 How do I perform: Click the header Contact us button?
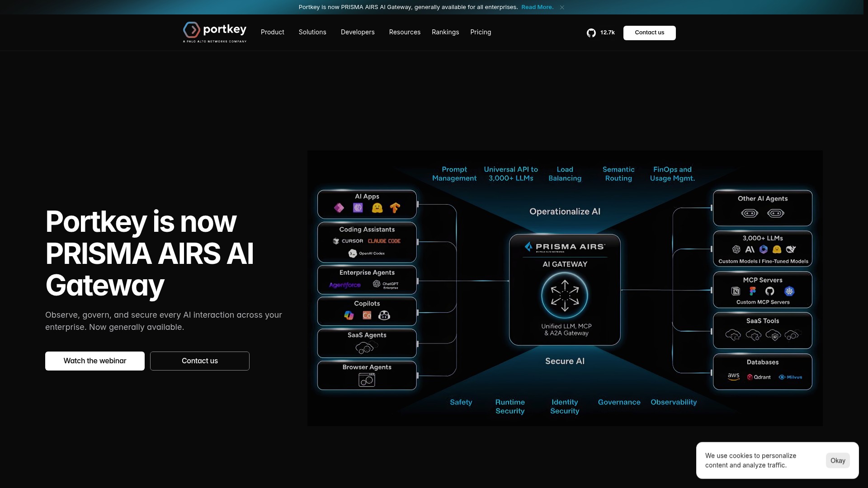click(650, 33)
